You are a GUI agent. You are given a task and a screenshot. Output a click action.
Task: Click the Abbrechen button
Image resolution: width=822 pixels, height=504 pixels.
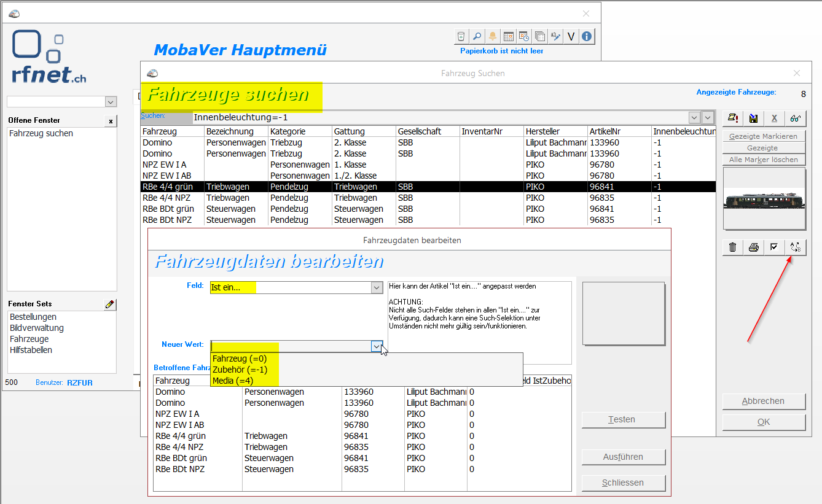point(763,401)
